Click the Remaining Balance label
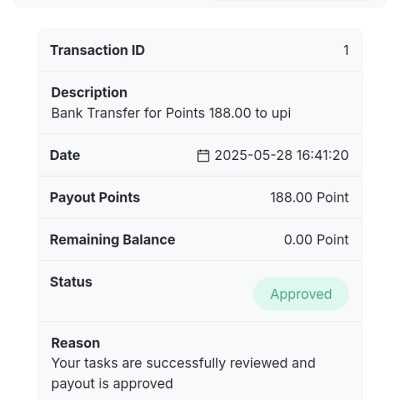 click(x=113, y=240)
